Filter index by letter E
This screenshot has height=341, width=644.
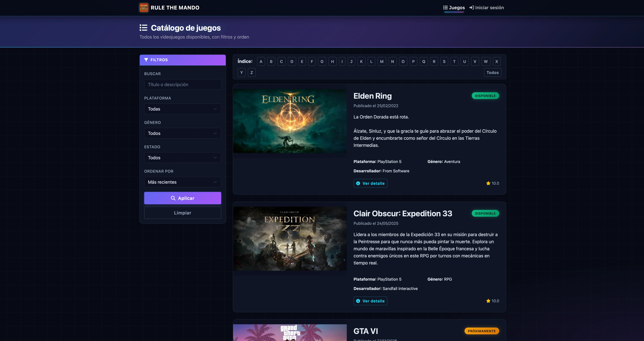pos(302,62)
